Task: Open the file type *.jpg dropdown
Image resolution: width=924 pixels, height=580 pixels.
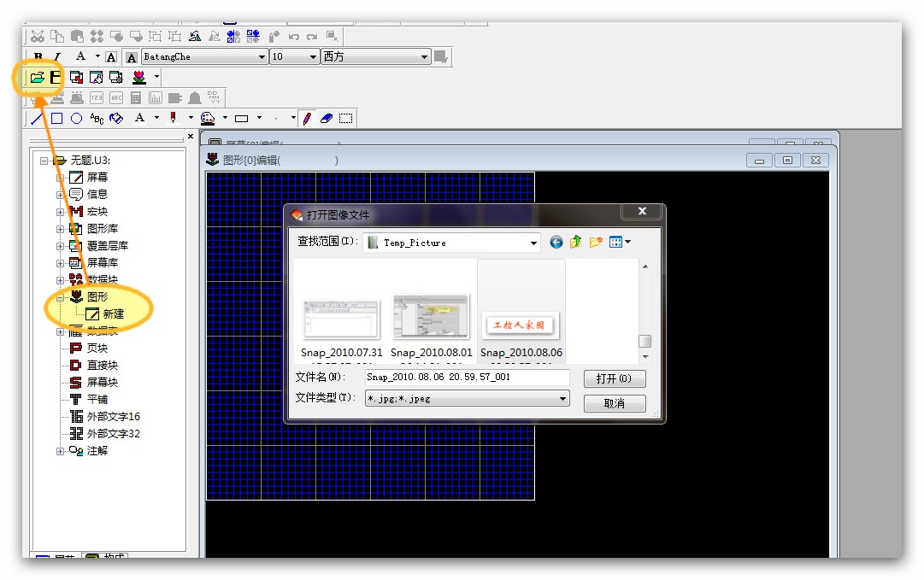Action: click(x=562, y=399)
